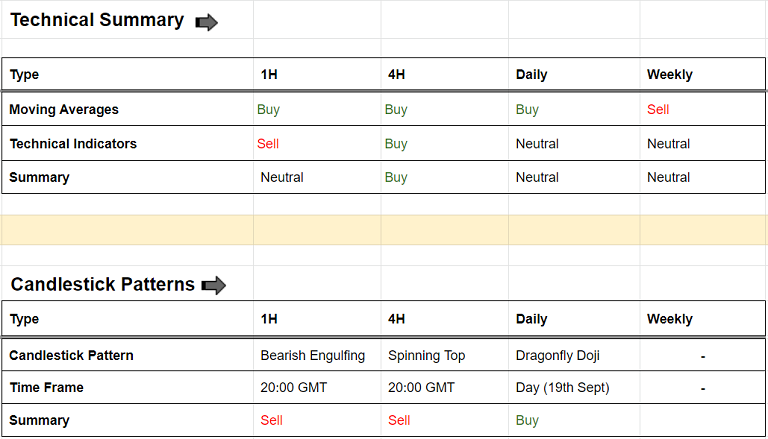768x439 pixels.
Task: Select the Daily Buy cell in candlestick Summary
Action: (528, 421)
